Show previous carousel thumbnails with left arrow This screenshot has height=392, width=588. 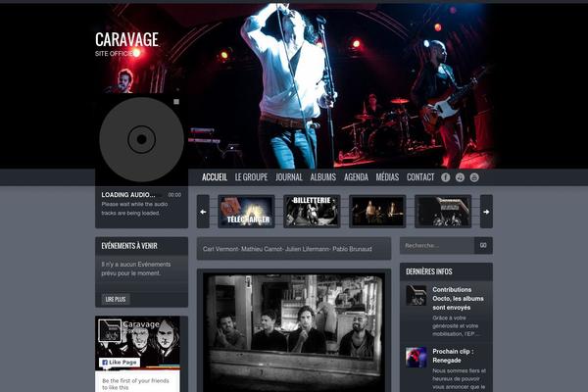[x=203, y=212]
